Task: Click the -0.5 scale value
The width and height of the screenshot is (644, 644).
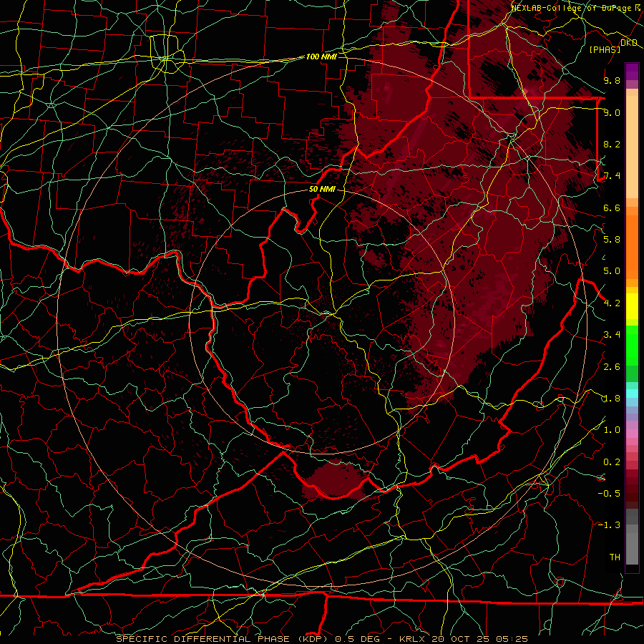Action: pos(609,494)
